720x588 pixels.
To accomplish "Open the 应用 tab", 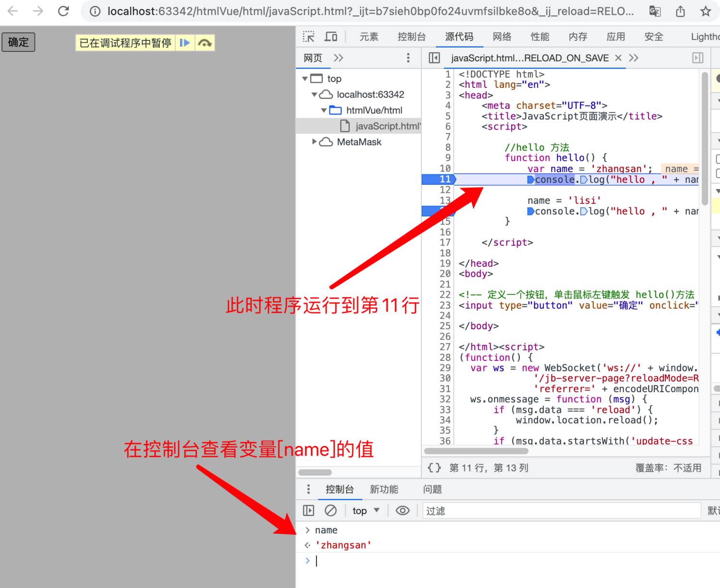I will (x=616, y=36).
